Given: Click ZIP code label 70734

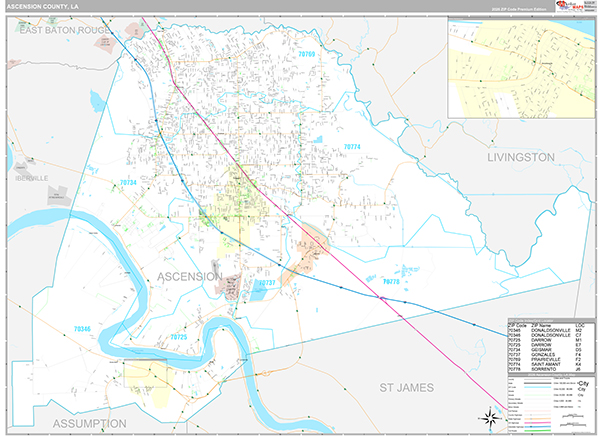Looking at the screenshot, I should [x=128, y=183].
